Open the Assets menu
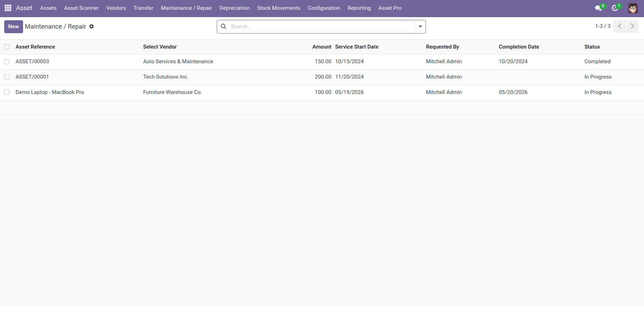 (x=48, y=8)
